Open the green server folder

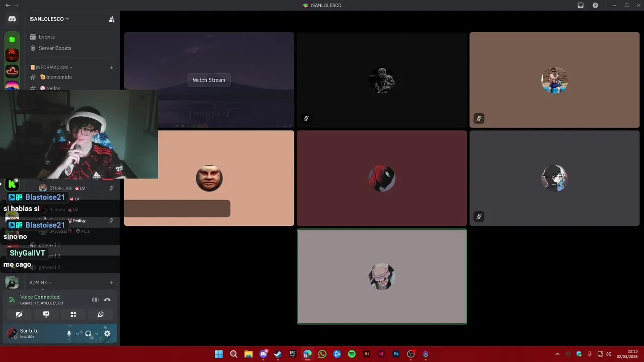(12, 39)
